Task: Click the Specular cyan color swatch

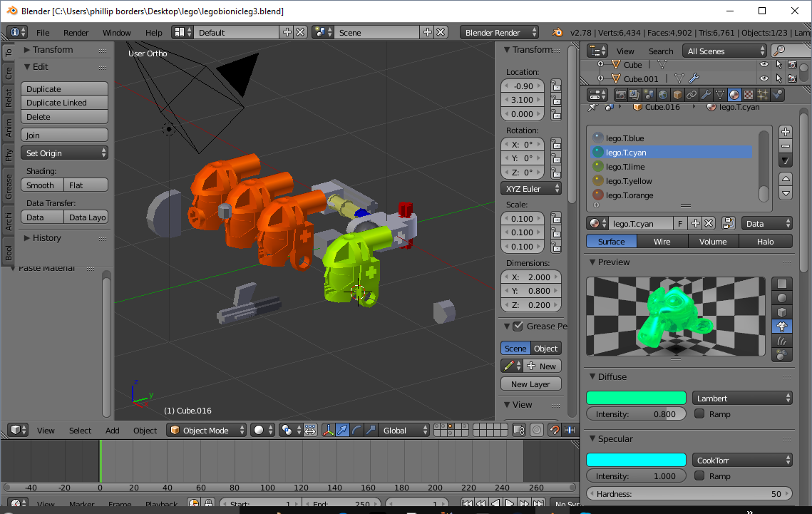Action: pyautogui.click(x=636, y=460)
